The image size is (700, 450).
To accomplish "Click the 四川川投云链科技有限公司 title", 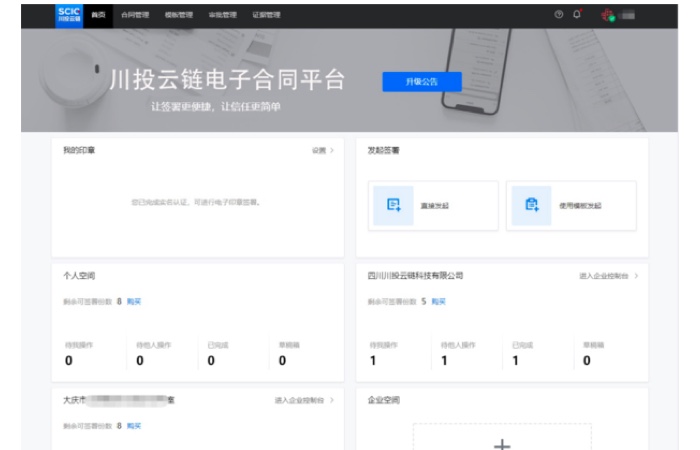I will click(x=415, y=275).
